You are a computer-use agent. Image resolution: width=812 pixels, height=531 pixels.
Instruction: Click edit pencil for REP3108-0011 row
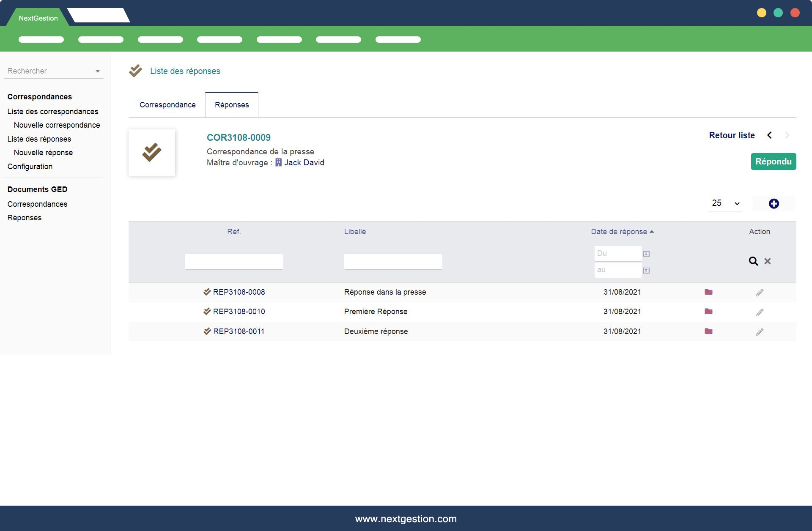point(760,332)
